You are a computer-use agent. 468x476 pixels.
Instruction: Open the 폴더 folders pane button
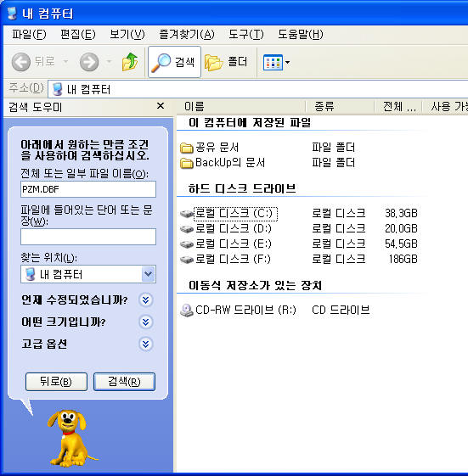pos(227,62)
